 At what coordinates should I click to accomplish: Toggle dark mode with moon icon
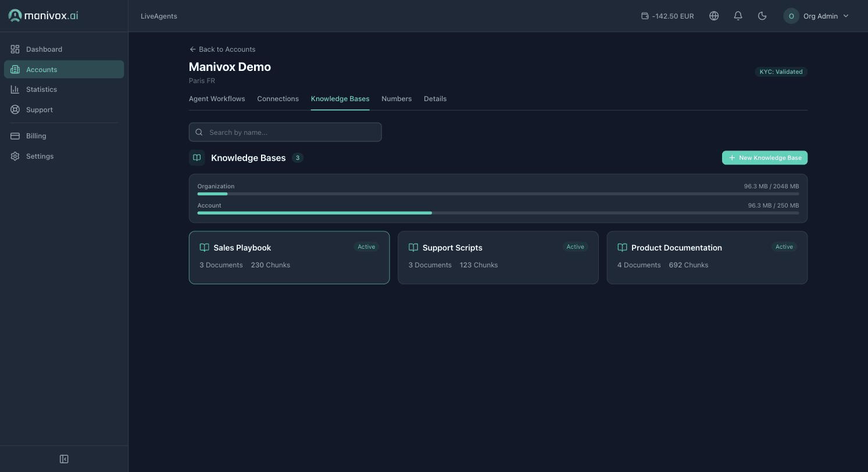(762, 16)
